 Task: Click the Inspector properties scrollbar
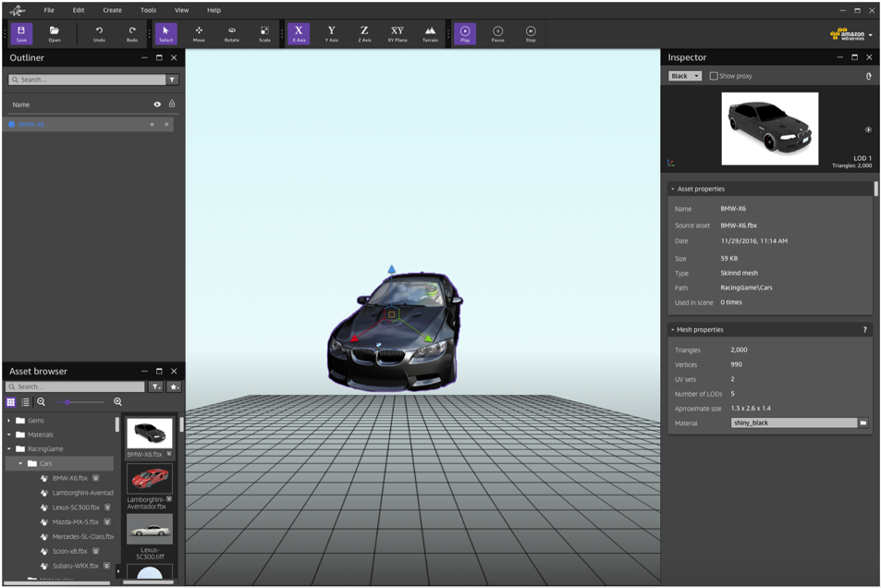coord(876,189)
